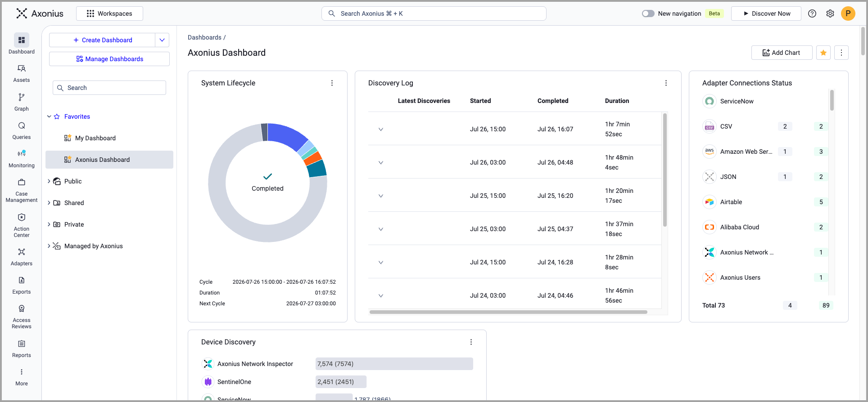
Task: Open the Assets sidebar icon
Action: pyautogui.click(x=21, y=73)
